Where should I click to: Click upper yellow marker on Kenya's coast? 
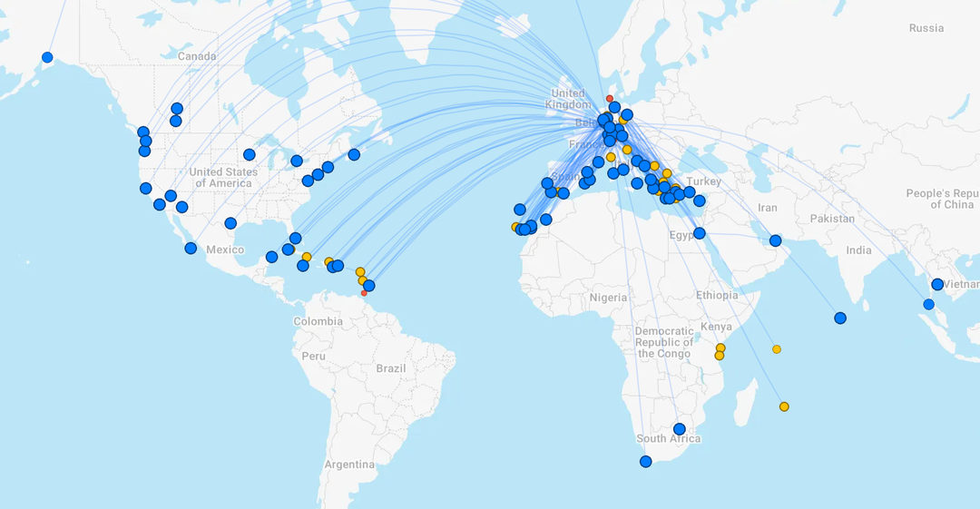(721, 348)
